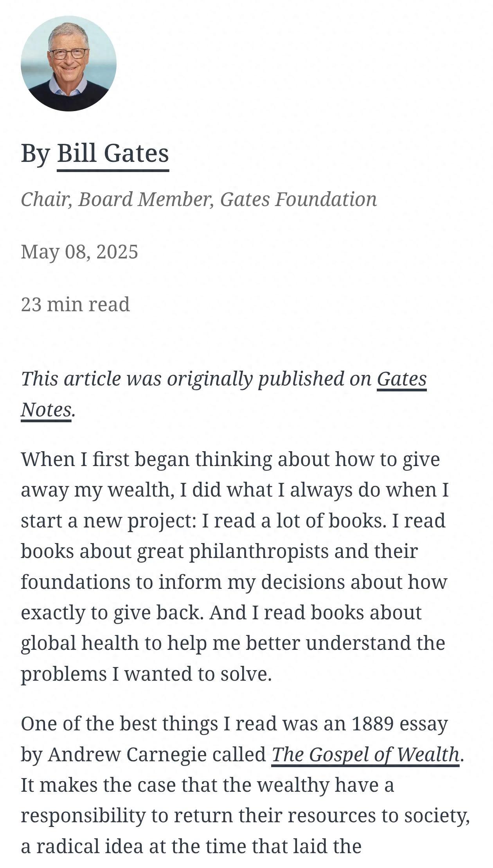Click the paragraph starting "One of the best things"

tap(245, 785)
